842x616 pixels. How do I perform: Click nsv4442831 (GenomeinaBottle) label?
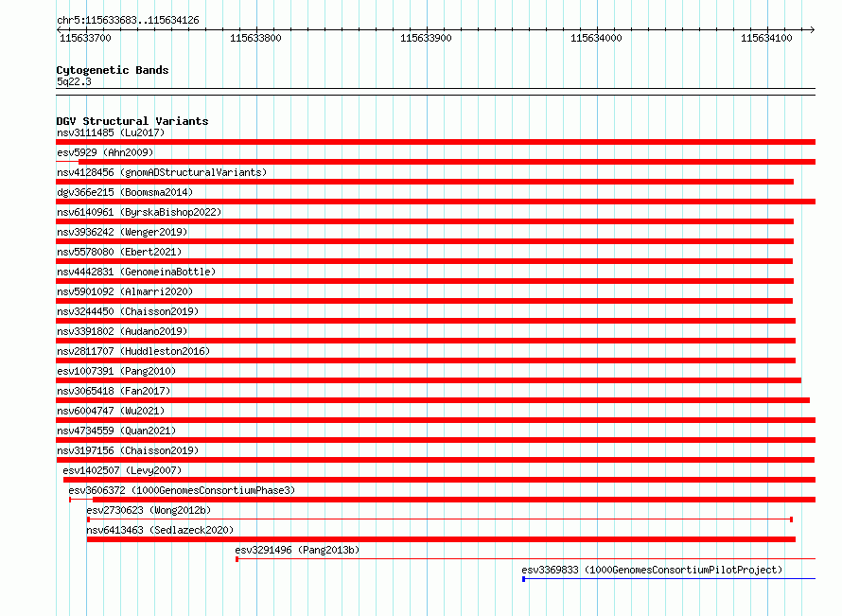tap(136, 272)
